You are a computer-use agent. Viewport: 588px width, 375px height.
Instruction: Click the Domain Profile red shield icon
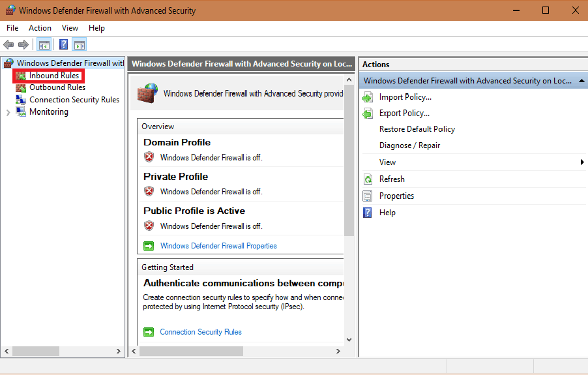pos(149,157)
